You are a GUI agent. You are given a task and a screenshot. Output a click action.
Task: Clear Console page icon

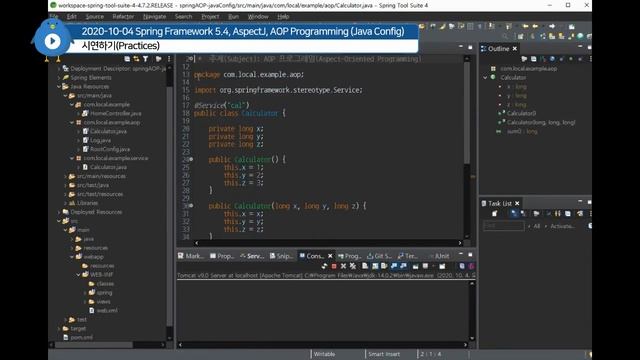click(365, 266)
